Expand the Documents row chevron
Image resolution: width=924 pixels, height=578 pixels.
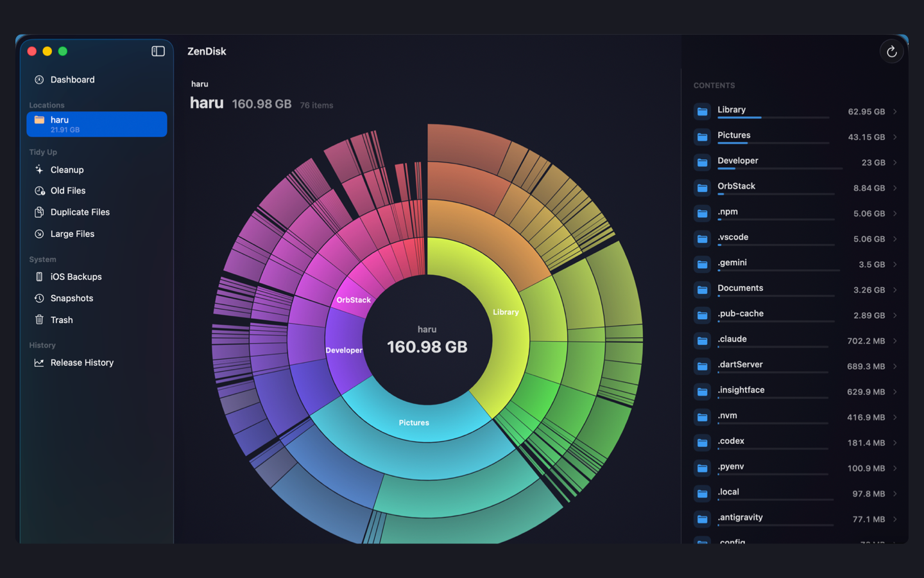[x=895, y=290]
